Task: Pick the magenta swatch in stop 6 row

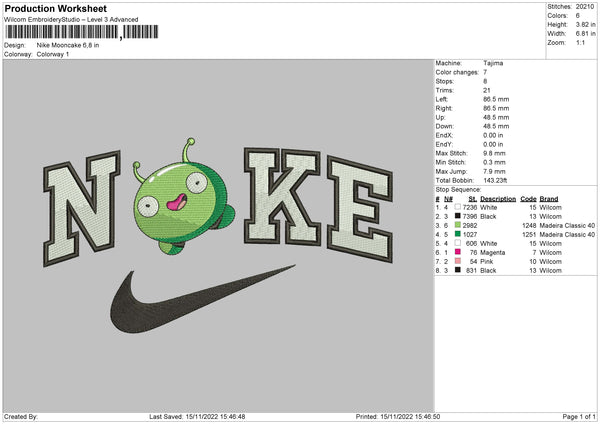Action: click(458, 252)
